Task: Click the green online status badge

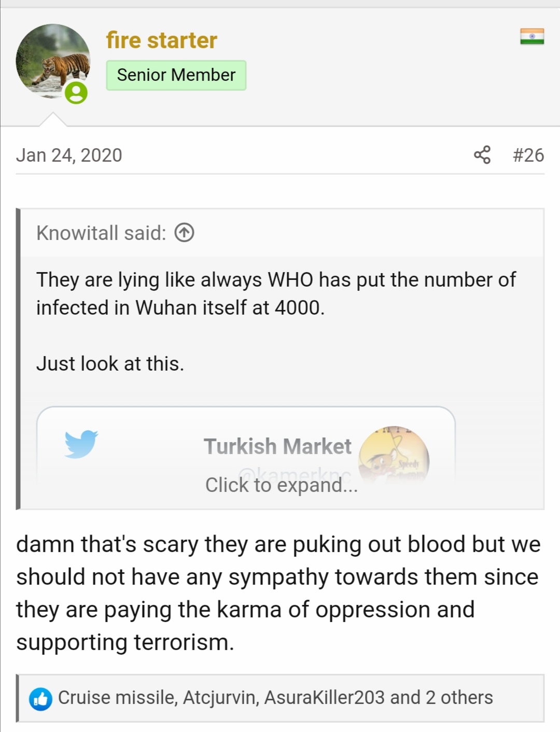Action: point(76,93)
